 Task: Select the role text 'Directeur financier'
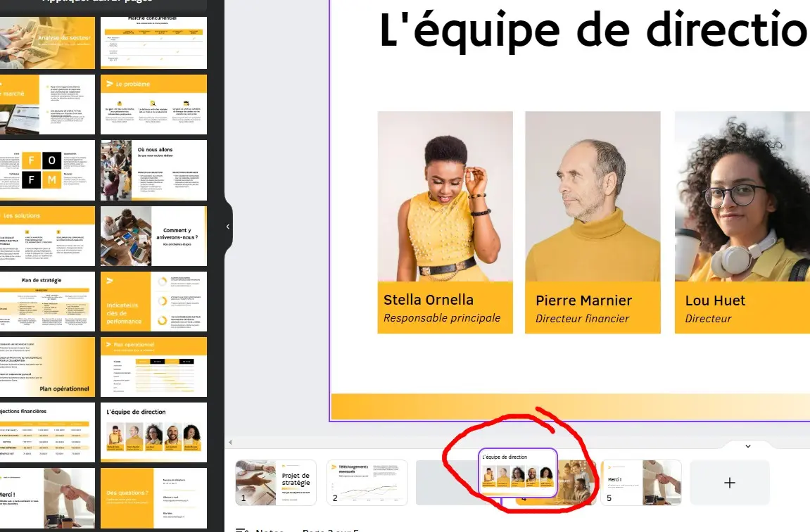[x=582, y=319]
